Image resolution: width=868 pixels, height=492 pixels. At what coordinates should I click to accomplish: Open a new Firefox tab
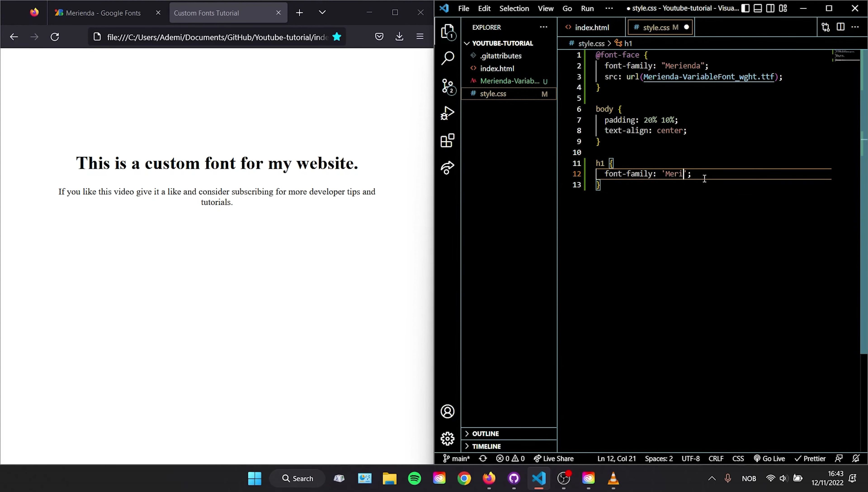[x=299, y=13]
